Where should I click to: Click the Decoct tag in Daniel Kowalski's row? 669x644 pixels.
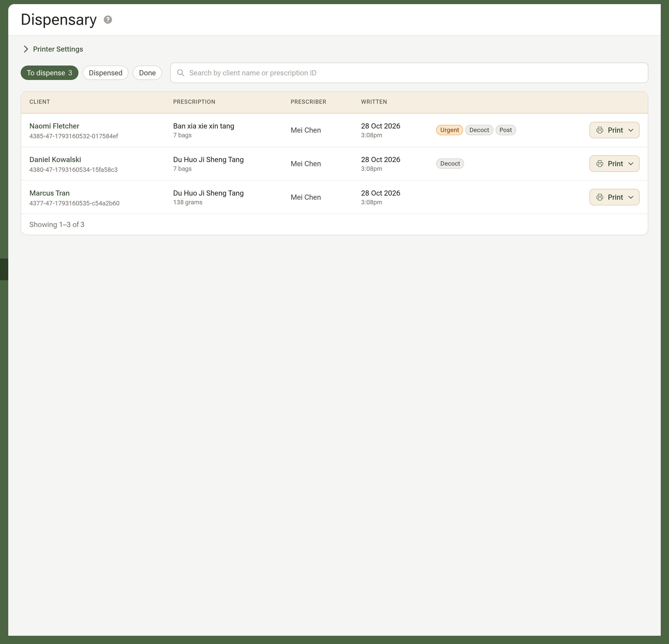point(450,164)
